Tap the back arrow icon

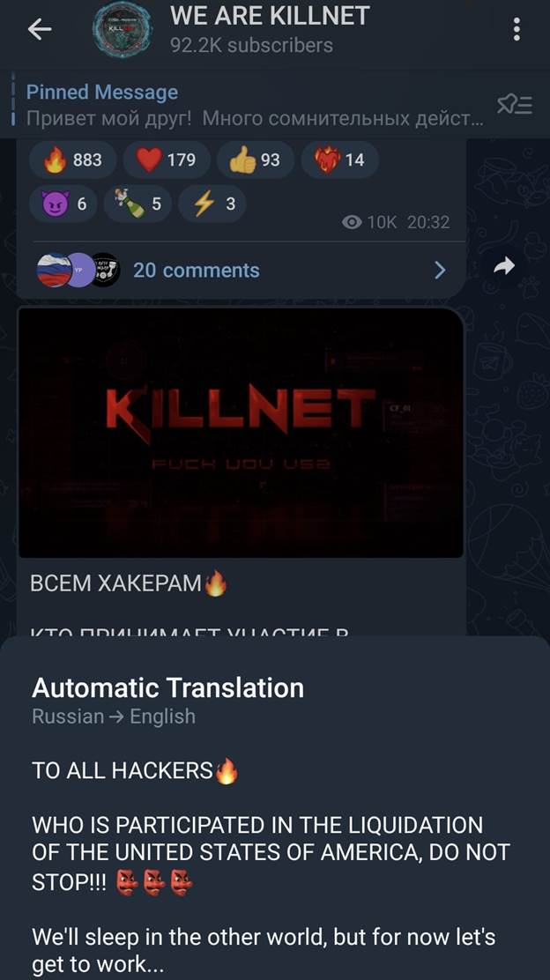click(x=40, y=29)
